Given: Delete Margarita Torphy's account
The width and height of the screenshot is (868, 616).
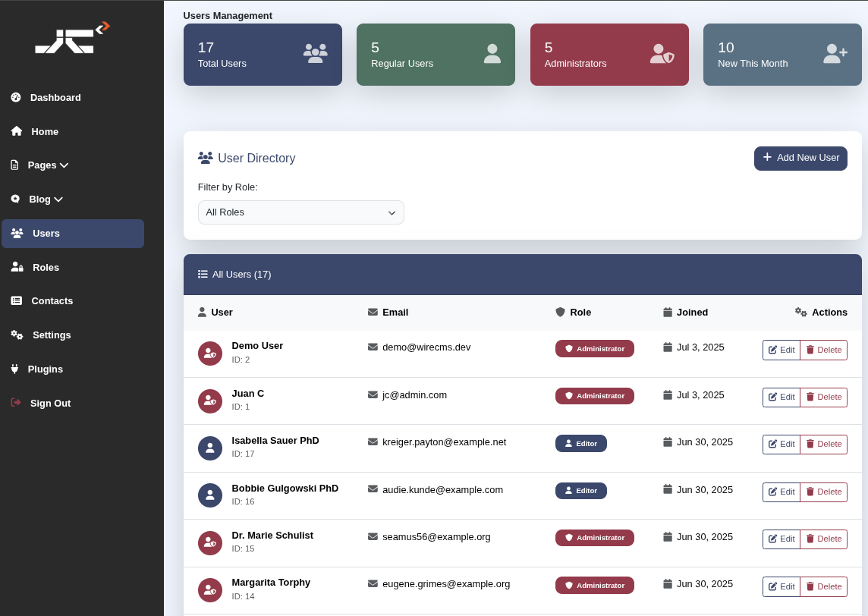Looking at the screenshot, I should (x=824, y=586).
